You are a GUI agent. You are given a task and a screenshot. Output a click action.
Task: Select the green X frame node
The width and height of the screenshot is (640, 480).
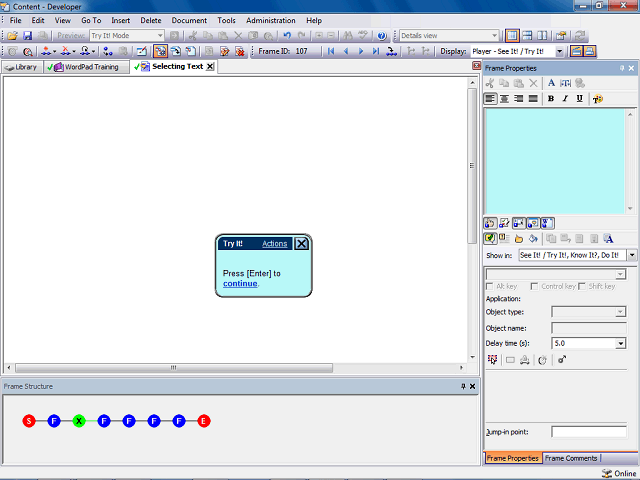coord(79,421)
